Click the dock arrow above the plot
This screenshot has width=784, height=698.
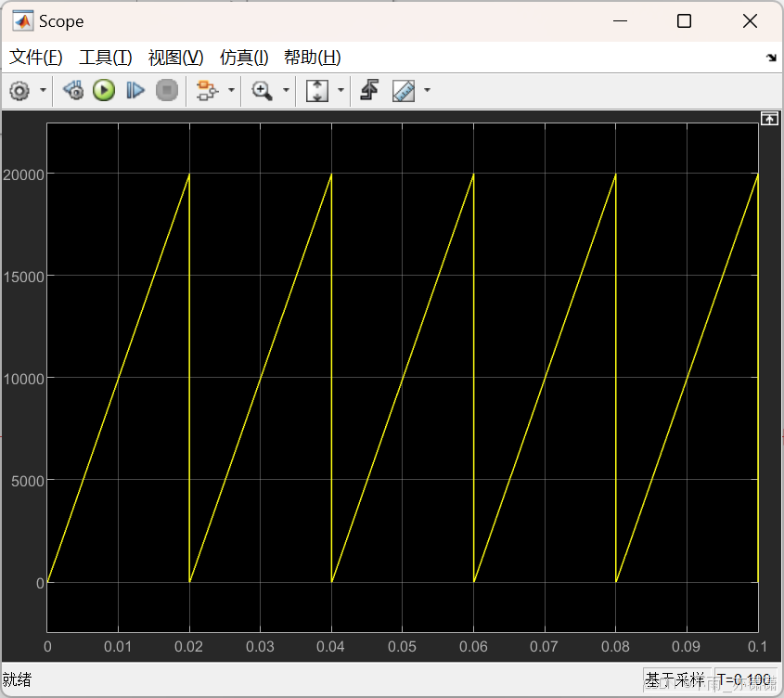770,119
